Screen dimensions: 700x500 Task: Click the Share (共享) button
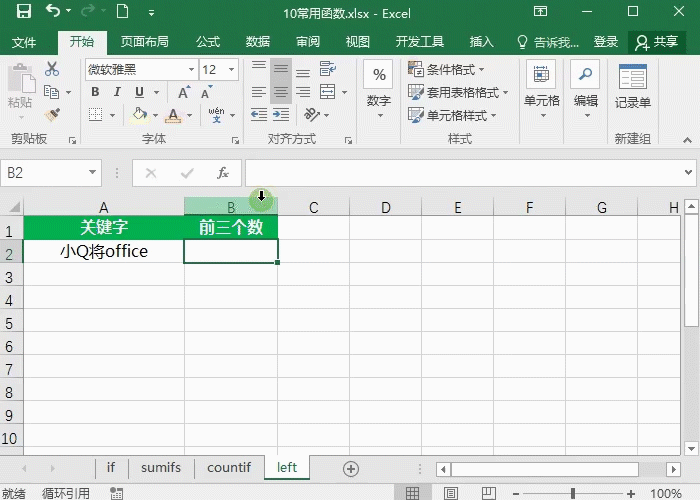click(657, 42)
